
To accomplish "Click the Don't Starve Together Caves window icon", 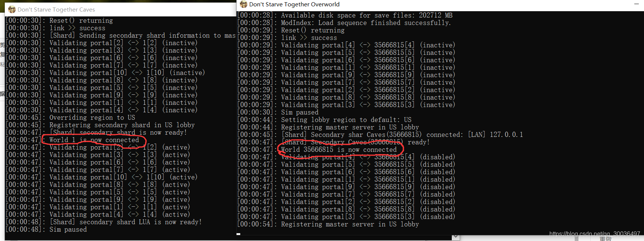I will click(x=12, y=9).
